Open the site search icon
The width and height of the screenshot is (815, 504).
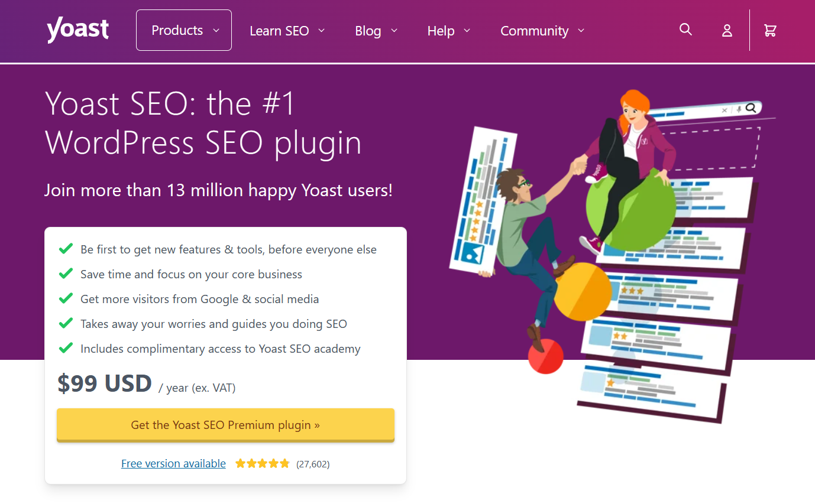(685, 30)
